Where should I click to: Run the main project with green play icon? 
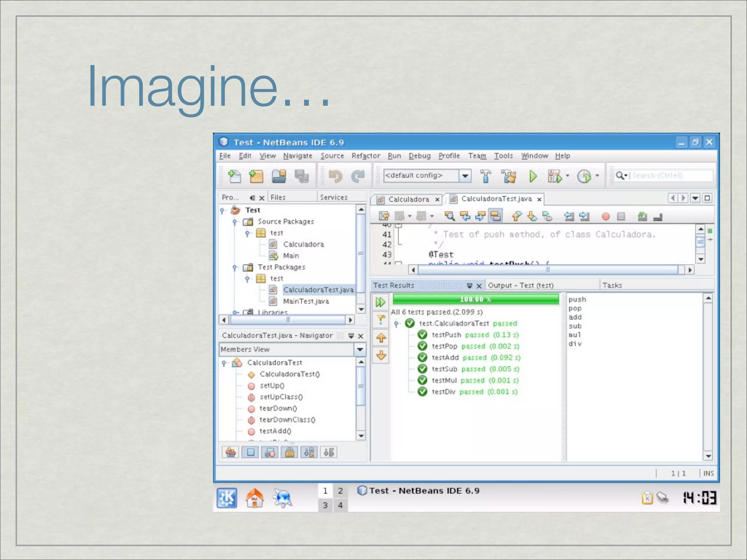[x=533, y=176]
